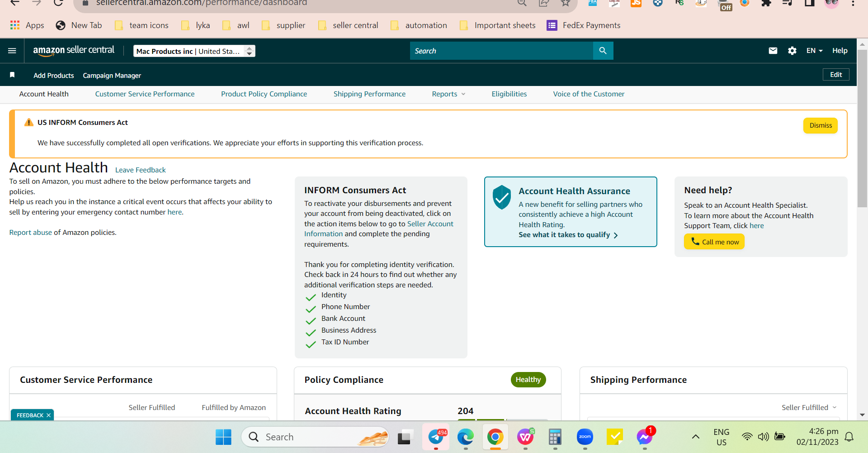Click the Windows taskbar search box
868x453 pixels.
coord(315,437)
